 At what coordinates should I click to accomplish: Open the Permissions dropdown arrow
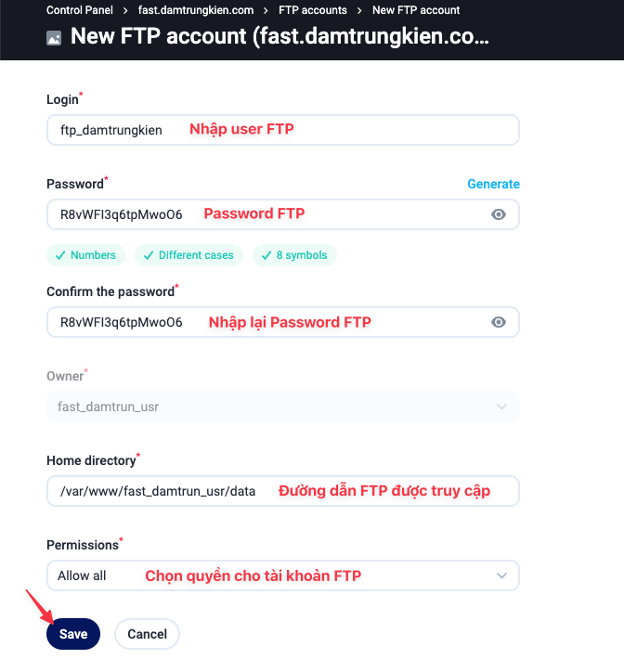coord(501,575)
